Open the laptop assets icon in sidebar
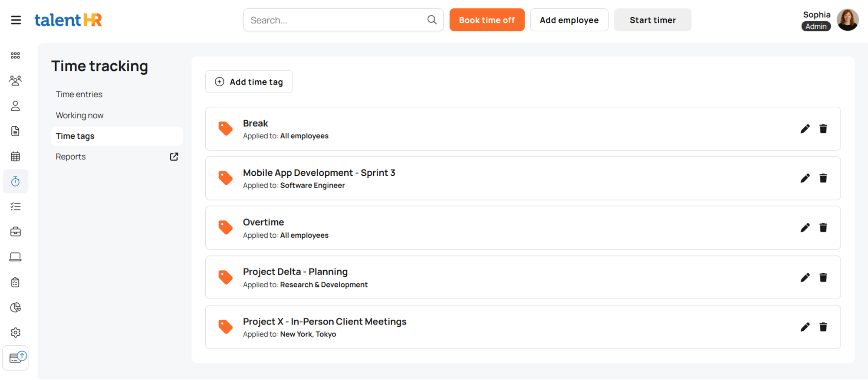Image resolution: width=868 pixels, height=380 pixels. (x=16, y=257)
